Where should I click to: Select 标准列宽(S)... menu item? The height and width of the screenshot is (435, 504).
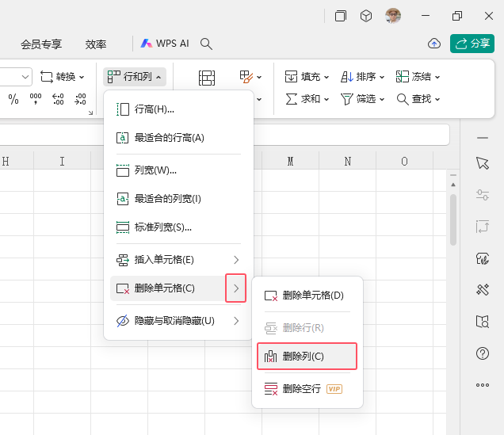(x=178, y=227)
